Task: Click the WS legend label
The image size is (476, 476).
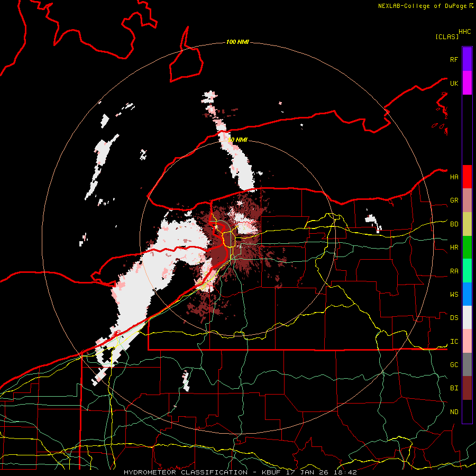Action: tap(454, 295)
